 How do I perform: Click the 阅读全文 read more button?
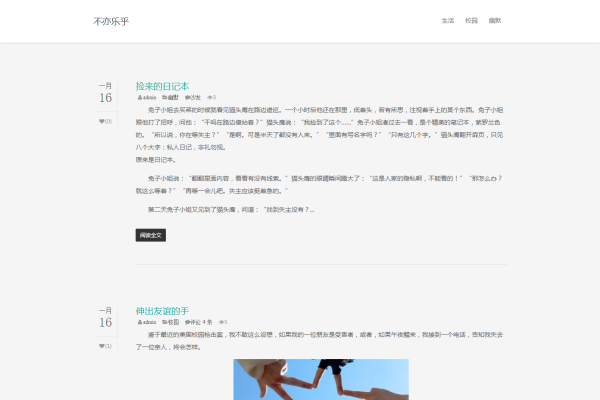[x=150, y=235]
